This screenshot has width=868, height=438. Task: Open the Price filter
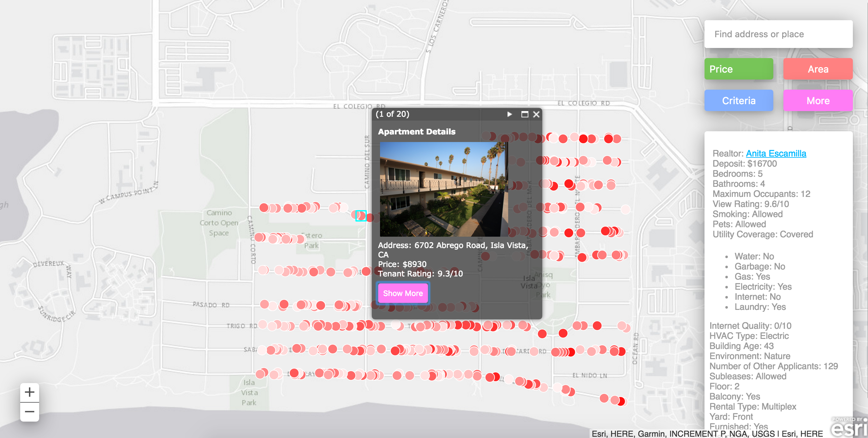(739, 69)
